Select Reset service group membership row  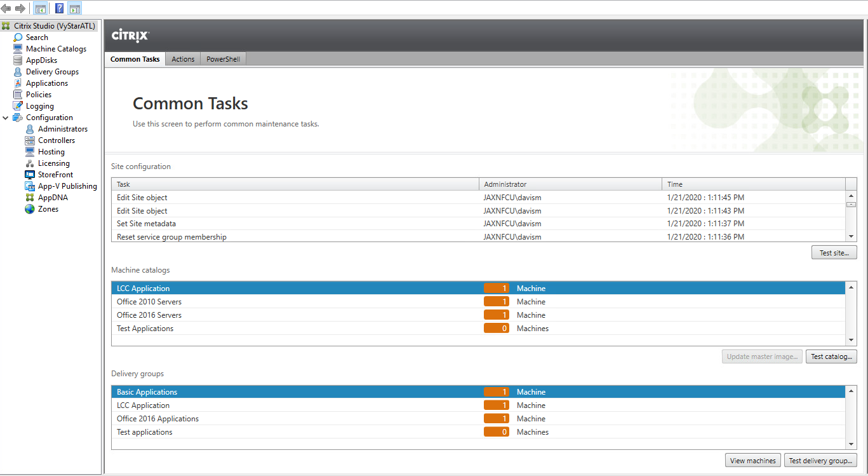click(x=479, y=236)
